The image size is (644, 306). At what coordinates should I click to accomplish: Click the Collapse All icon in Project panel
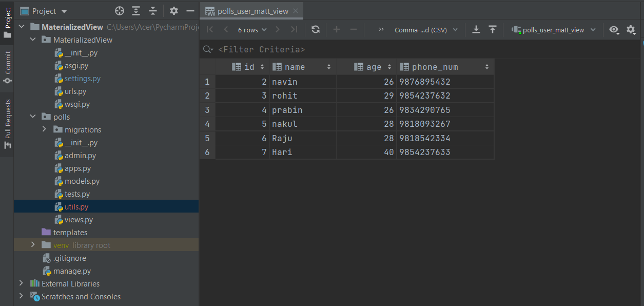point(153,11)
